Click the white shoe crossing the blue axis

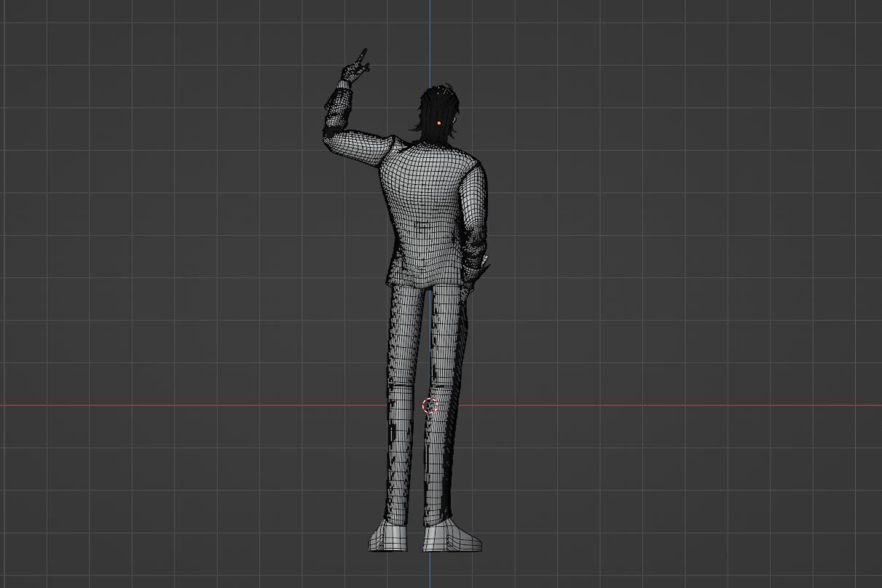point(452,536)
